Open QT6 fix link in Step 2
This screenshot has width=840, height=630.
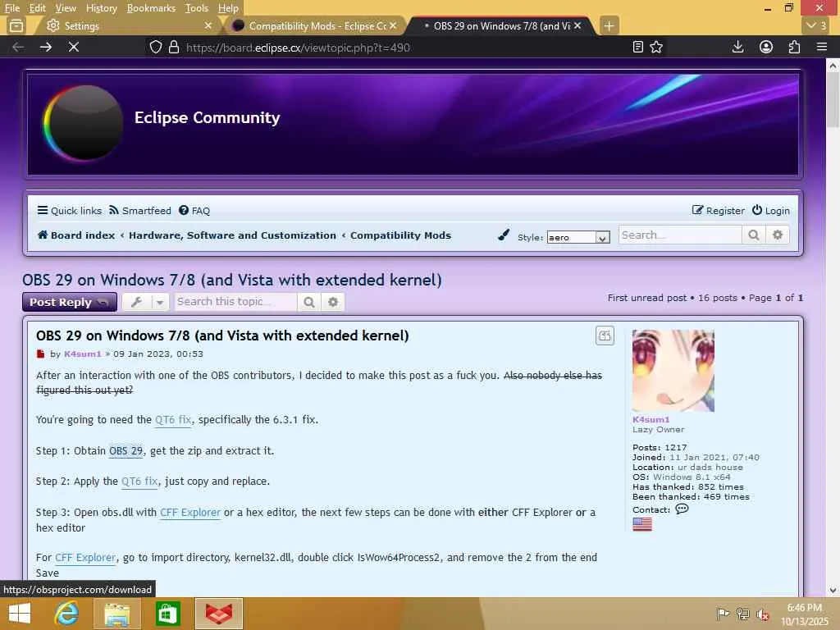click(x=139, y=482)
